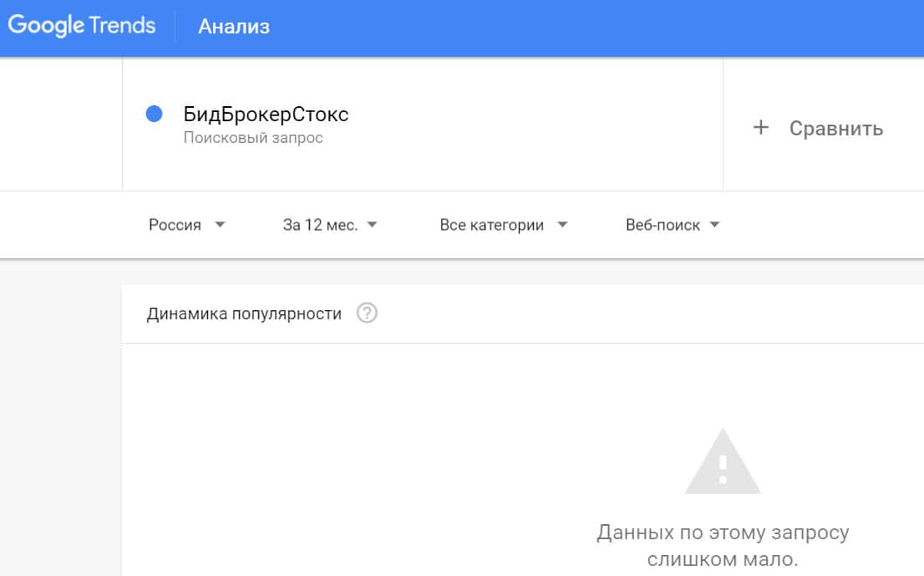The height and width of the screenshot is (576, 924).
Task: Open help for Динамика популярности
Action: (367, 314)
